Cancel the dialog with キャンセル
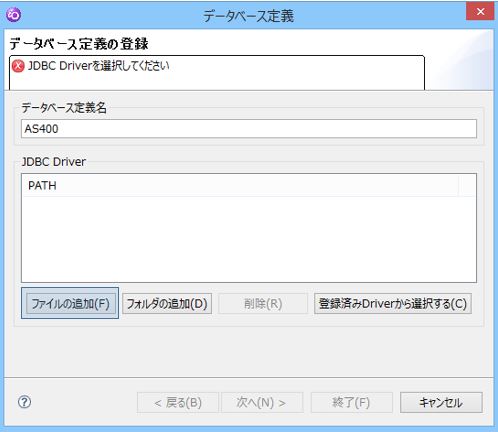The width and height of the screenshot is (498, 432). point(441,403)
